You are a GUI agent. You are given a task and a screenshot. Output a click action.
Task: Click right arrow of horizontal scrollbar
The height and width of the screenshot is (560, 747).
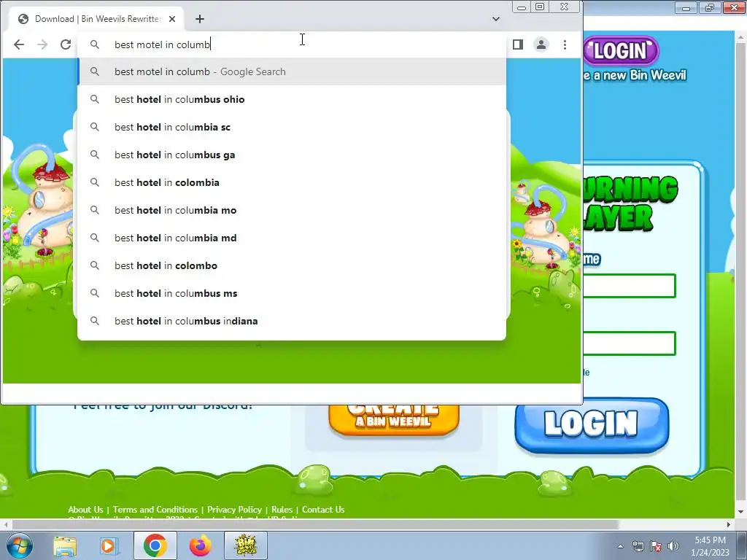click(729, 524)
